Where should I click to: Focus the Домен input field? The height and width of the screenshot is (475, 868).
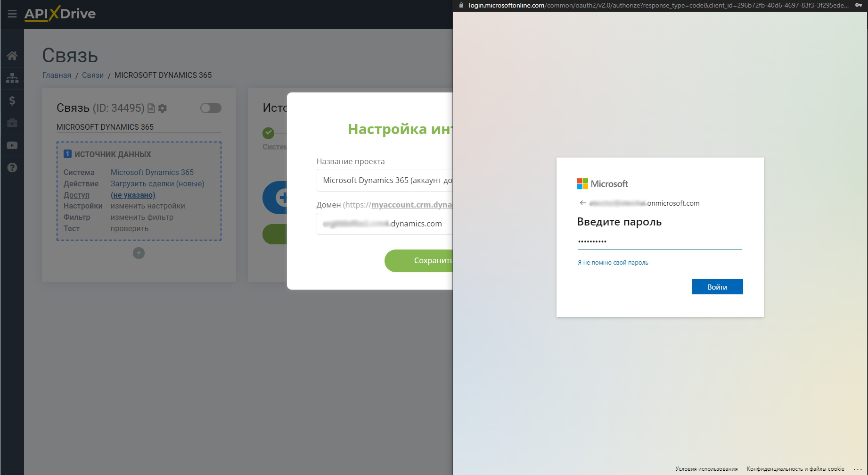coord(385,224)
